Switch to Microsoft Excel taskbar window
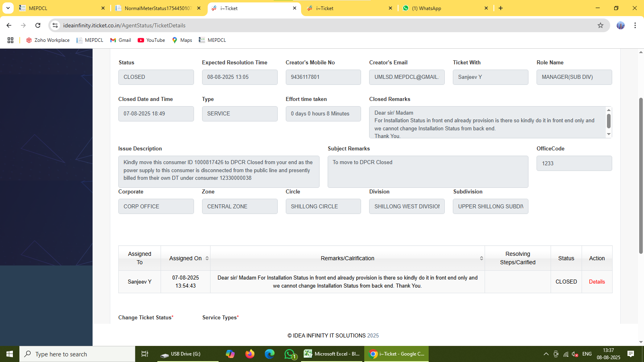The height and width of the screenshot is (362, 644). (332, 354)
